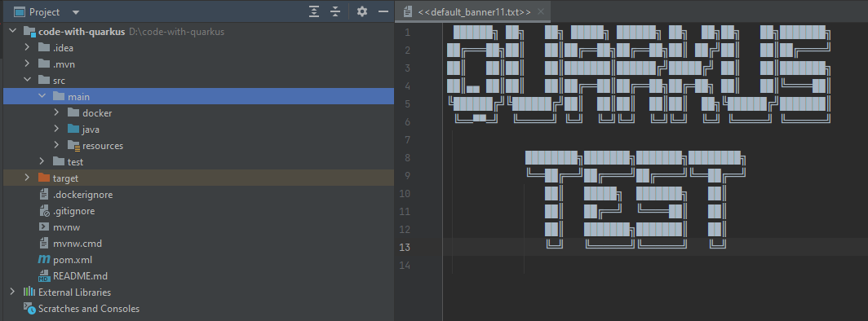Expand the .mvn folder
The height and width of the screenshot is (321, 868).
click(27, 64)
